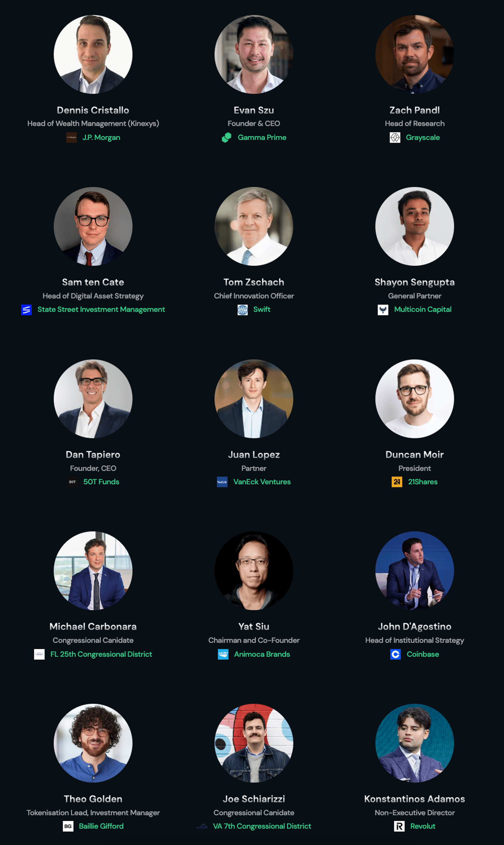The height and width of the screenshot is (845, 504).
Task: Open the Animoca Brands company link
Action: pyautogui.click(x=262, y=654)
